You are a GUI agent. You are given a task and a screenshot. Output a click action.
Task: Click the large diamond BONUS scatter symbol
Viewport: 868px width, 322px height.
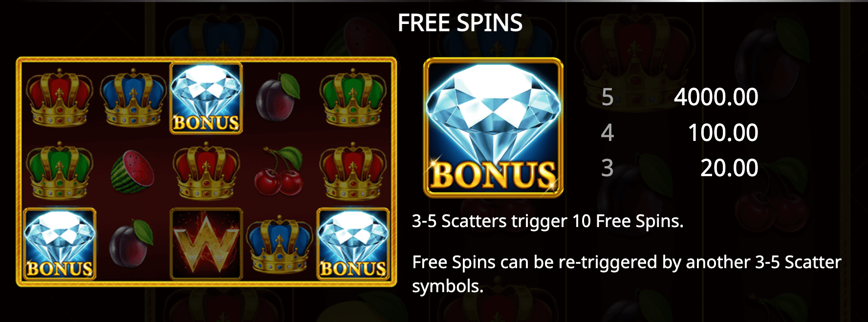493,128
